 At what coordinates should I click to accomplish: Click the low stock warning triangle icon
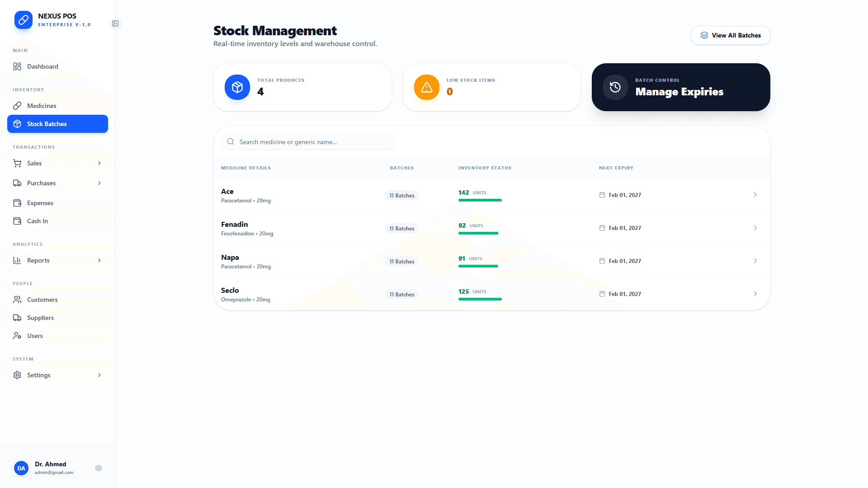coord(426,87)
